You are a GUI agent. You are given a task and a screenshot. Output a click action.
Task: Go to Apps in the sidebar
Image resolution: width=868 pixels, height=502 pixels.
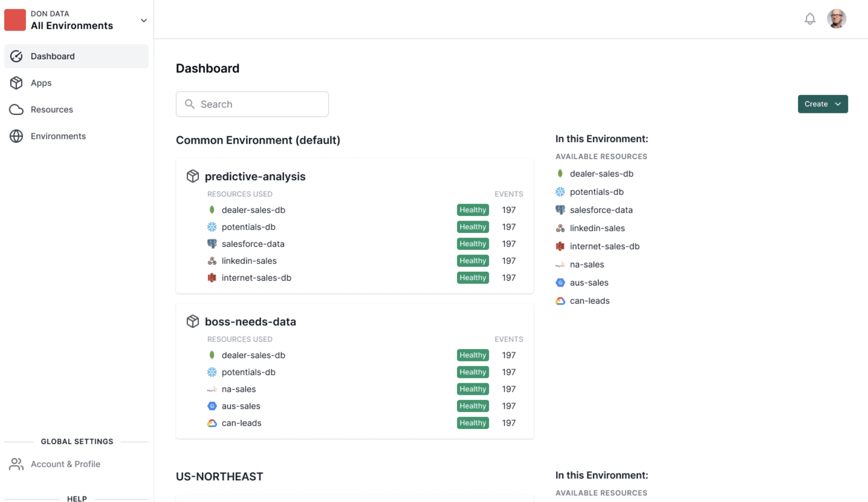(x=41, y=83)
